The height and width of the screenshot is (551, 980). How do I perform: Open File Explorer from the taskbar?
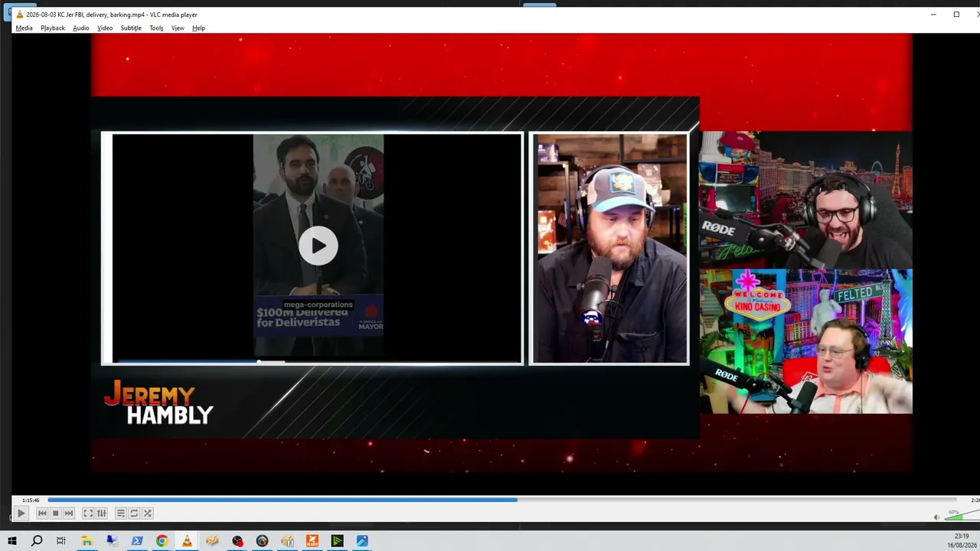(x=87, y=541)
